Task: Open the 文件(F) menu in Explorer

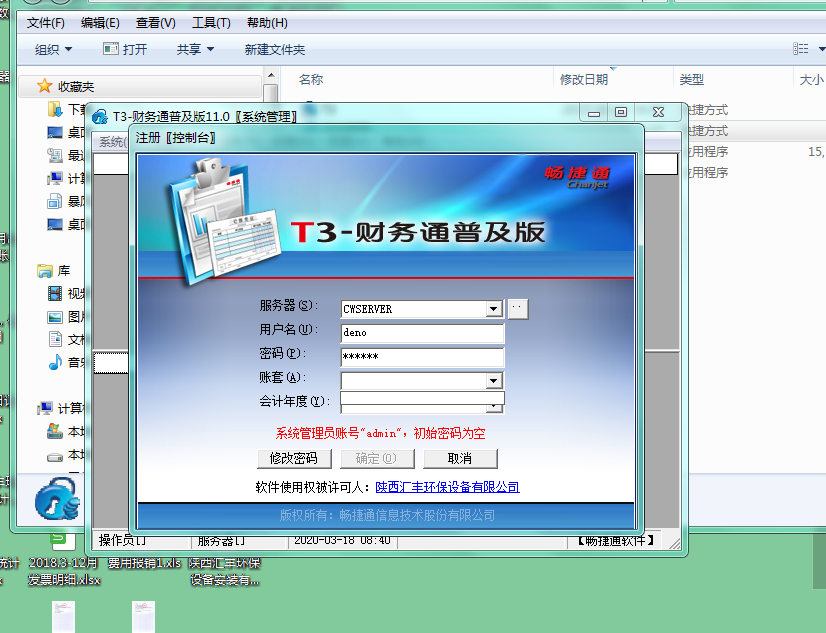Action: 46,23
